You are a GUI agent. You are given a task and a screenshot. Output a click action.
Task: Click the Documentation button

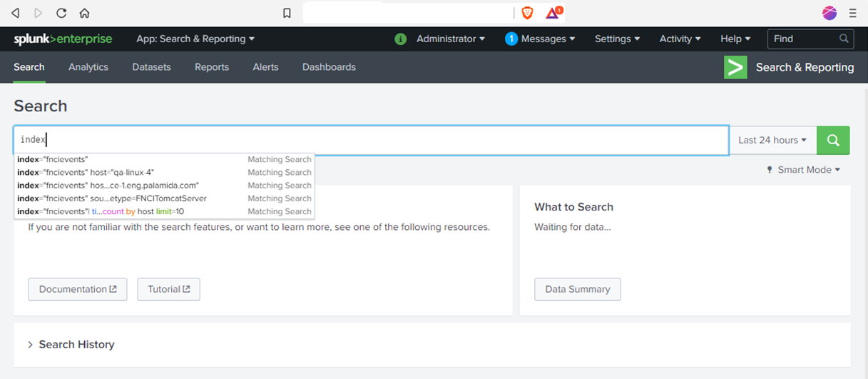[78, 289]
